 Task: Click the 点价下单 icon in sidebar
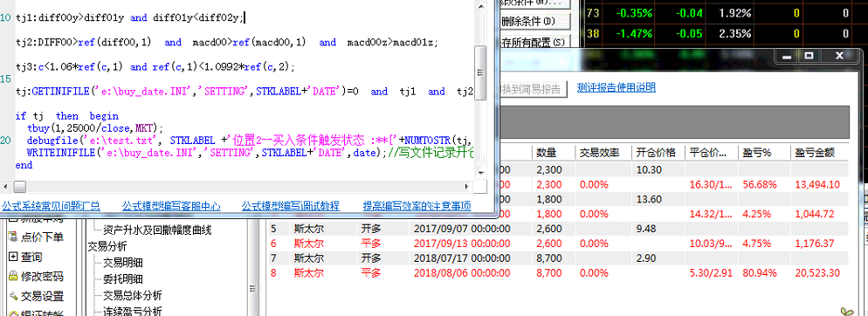tap(13, 237)
